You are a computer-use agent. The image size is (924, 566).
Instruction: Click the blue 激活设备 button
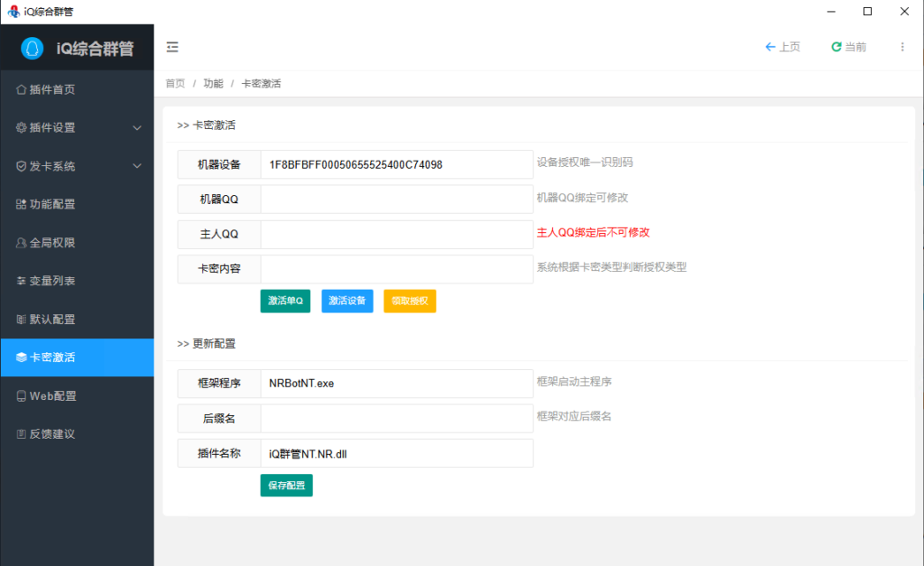click(x=347, y=301)
